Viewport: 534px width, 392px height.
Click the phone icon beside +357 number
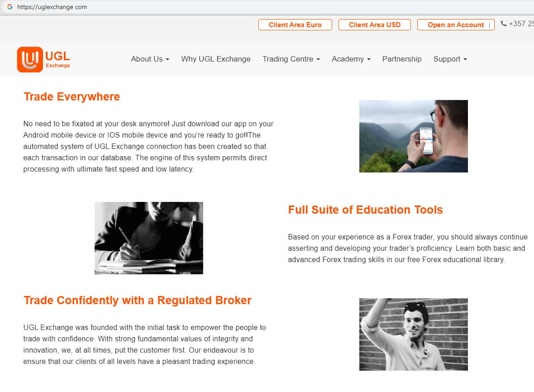point(503,24)
